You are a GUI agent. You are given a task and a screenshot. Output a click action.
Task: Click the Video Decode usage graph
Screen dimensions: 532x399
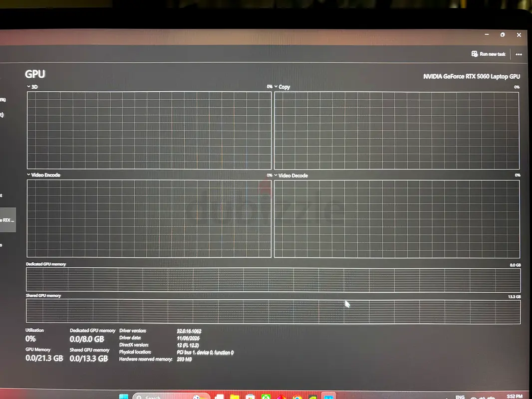(x=396, y=219)
